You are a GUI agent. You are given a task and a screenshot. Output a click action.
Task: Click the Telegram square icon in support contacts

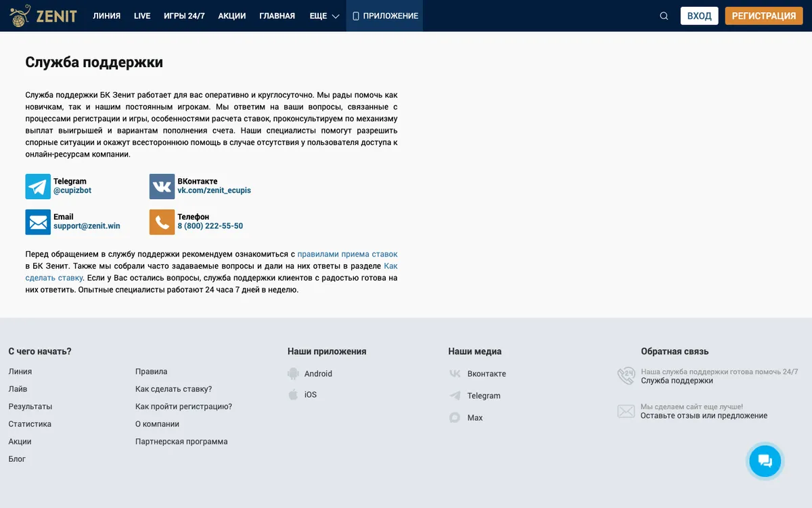point(38,186)
